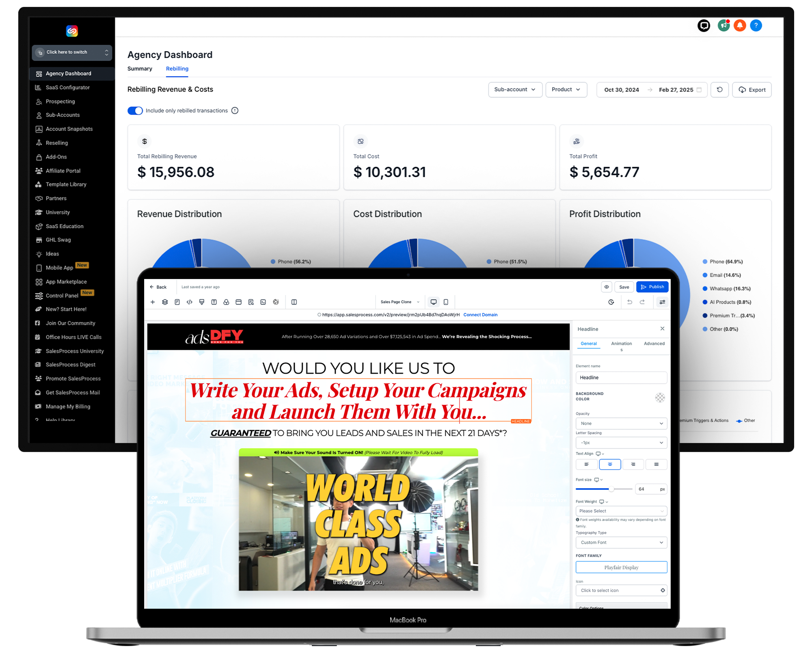This screenshot has width=812, height=653.
Task: Select center text alignment option
Action: (x=610, y=464)
